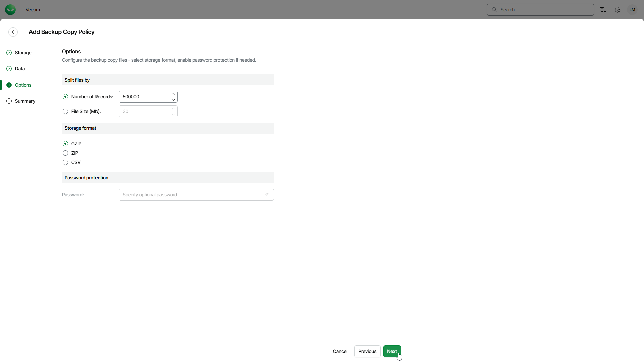Go back using the arrow icon
The image size is (644, 363).
[13, 32]
